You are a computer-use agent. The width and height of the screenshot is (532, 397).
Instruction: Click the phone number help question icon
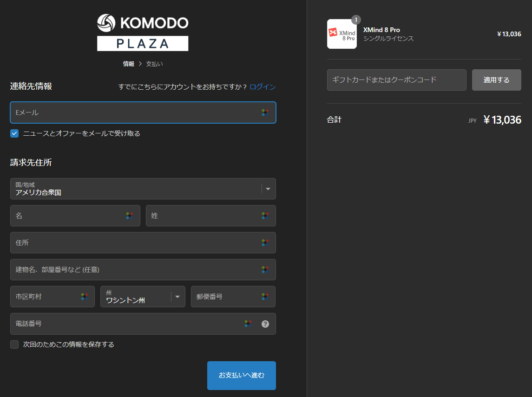pos(265,324)
